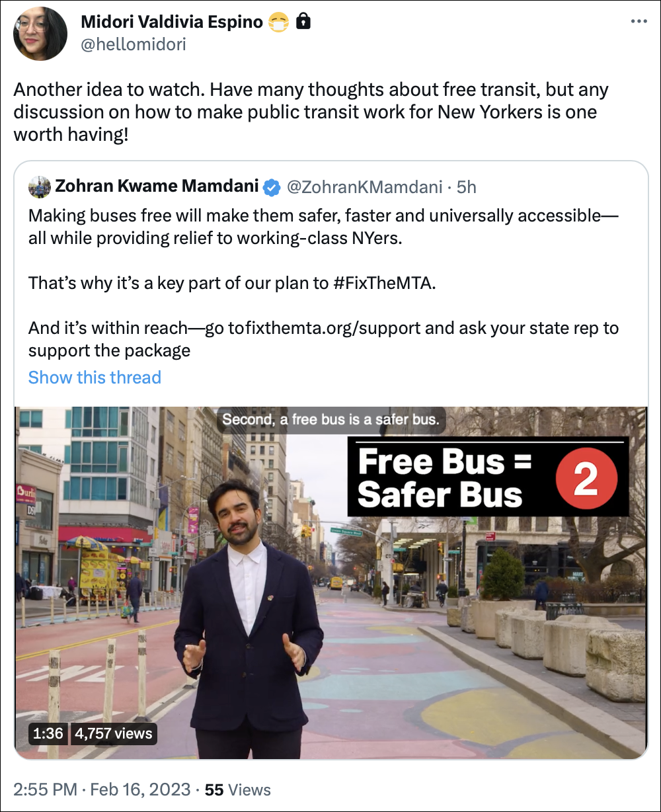Open Zohran Kwame Mamdani profile name

pyautogui.click(x=157, y=187)
